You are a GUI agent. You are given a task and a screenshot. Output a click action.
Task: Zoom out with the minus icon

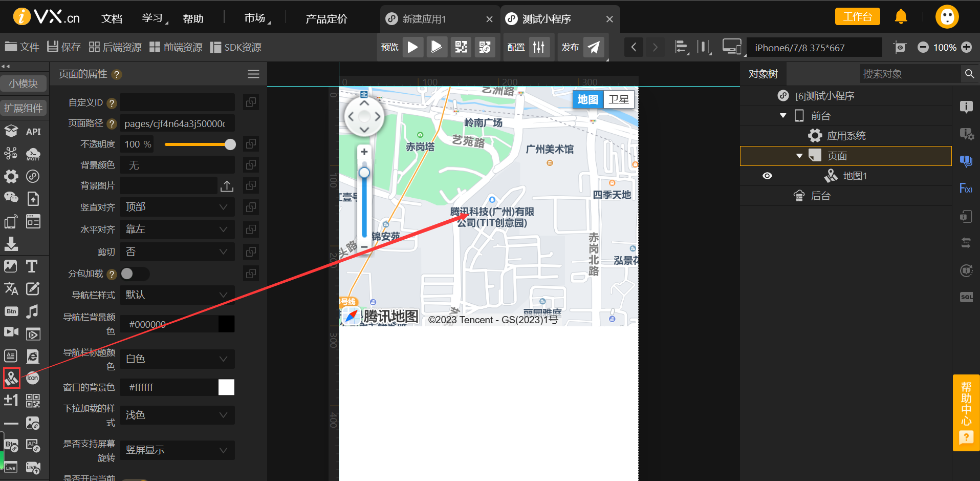(923, 47)
